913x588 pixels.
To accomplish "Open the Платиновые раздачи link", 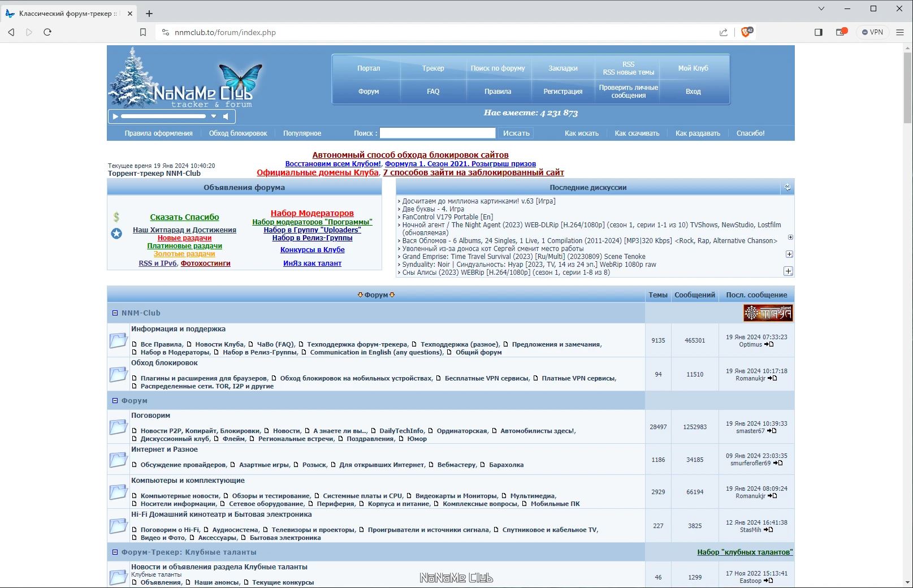I will point(184,246).
